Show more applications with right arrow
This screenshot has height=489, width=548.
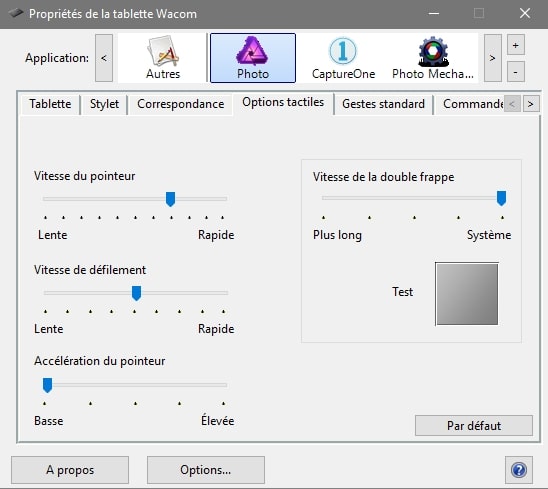click(492, 58)
